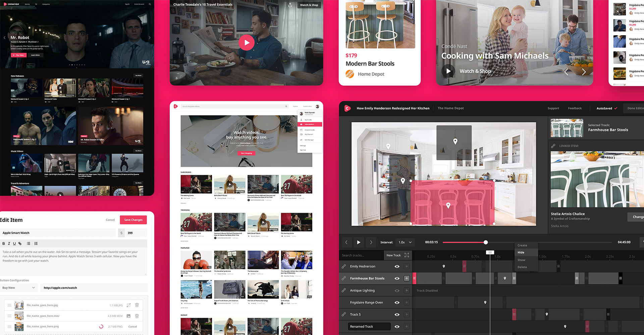Screen dimensions: 644x335
Task: Open search icon in the dark Cinematique header
Action: point(150,4)
